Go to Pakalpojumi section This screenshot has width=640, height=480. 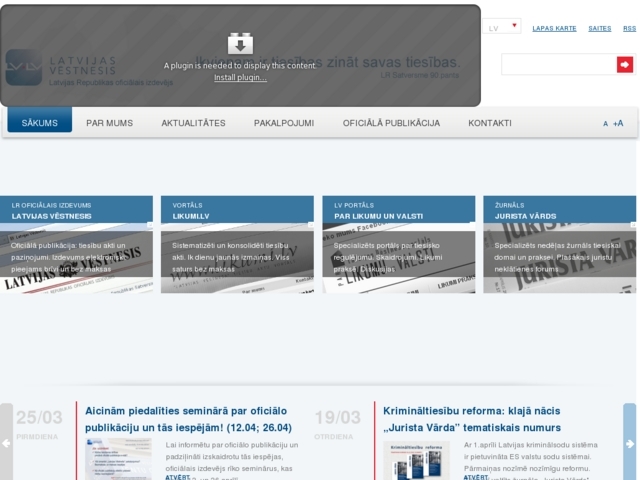[284, 123]
